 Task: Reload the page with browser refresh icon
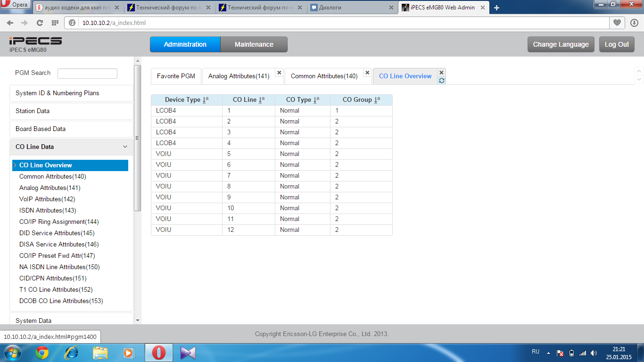coord(40,23)
